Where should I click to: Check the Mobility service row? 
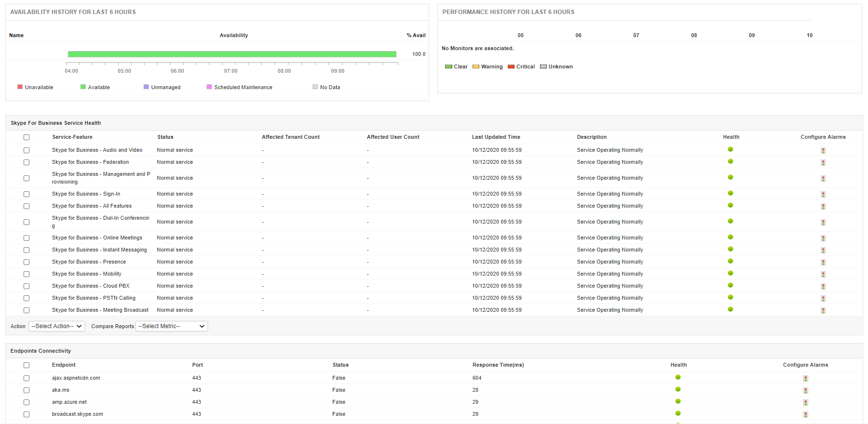tap(26, 274)
